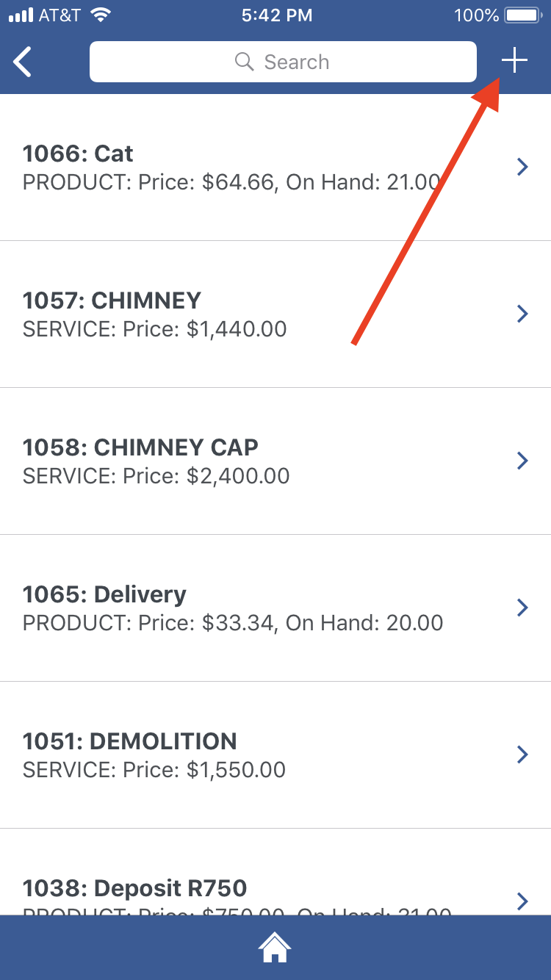The image size is (551, 980).
Task: Open chevron for 1058: CHIMNEY CAP
Action: (x=522, y=461)
